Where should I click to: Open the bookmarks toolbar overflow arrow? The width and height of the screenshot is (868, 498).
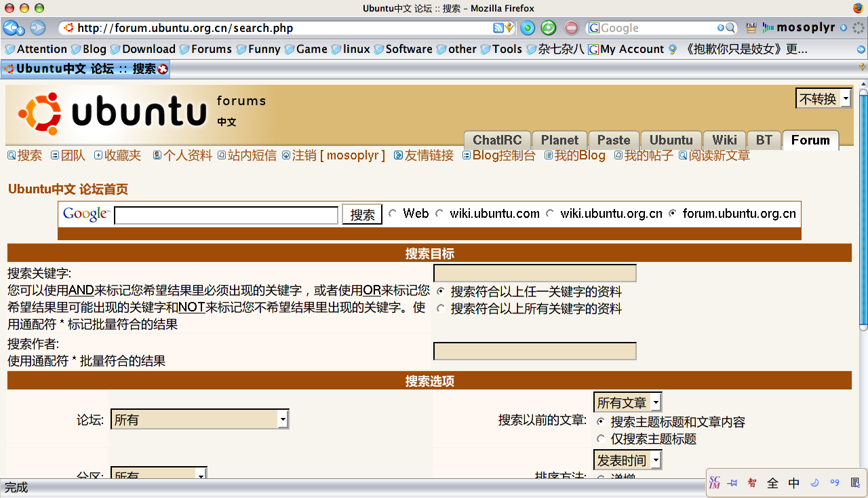(x=861, y=49)
